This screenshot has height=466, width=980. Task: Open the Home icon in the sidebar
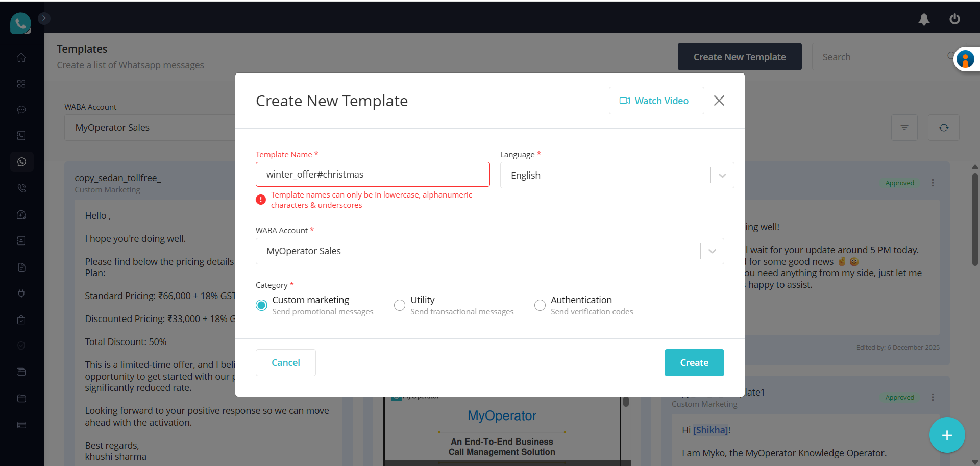coord(21,58)
